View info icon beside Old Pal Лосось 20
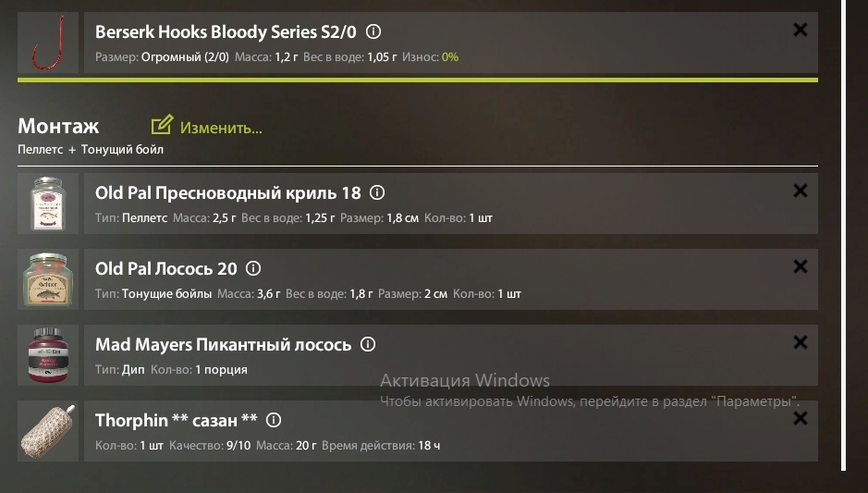The image size is (868, 493). pos(253,268)
